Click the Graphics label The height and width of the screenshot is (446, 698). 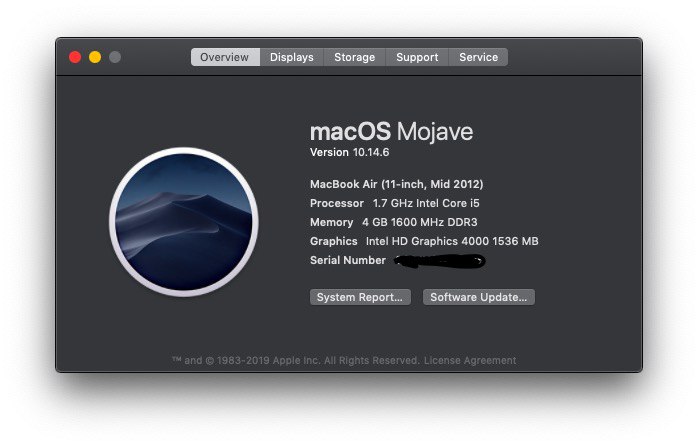[x=333, y=241]
